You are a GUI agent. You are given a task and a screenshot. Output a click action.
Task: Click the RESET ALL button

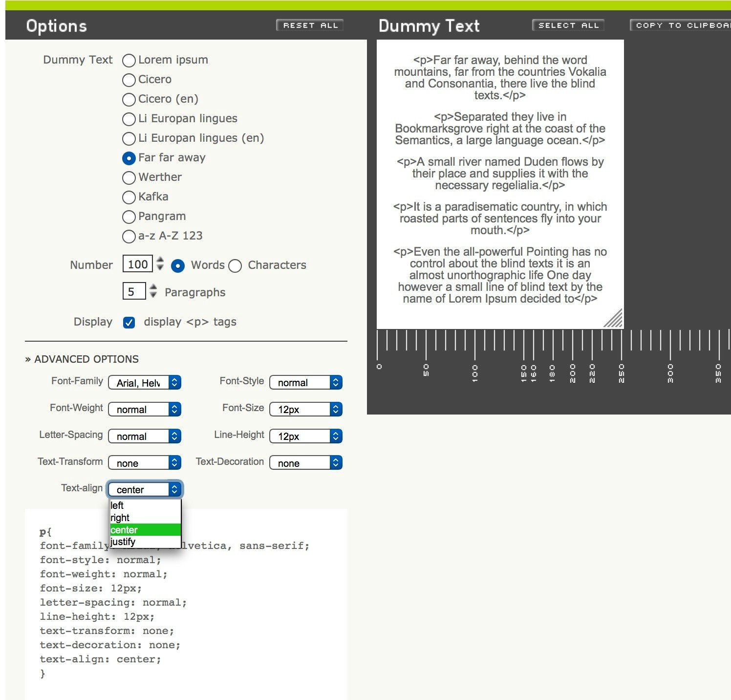click(310, 25)
